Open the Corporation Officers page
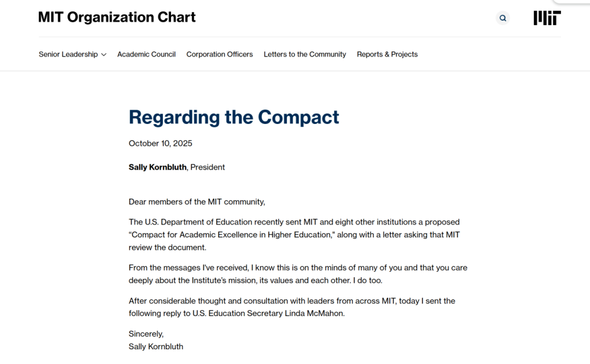 220,54
